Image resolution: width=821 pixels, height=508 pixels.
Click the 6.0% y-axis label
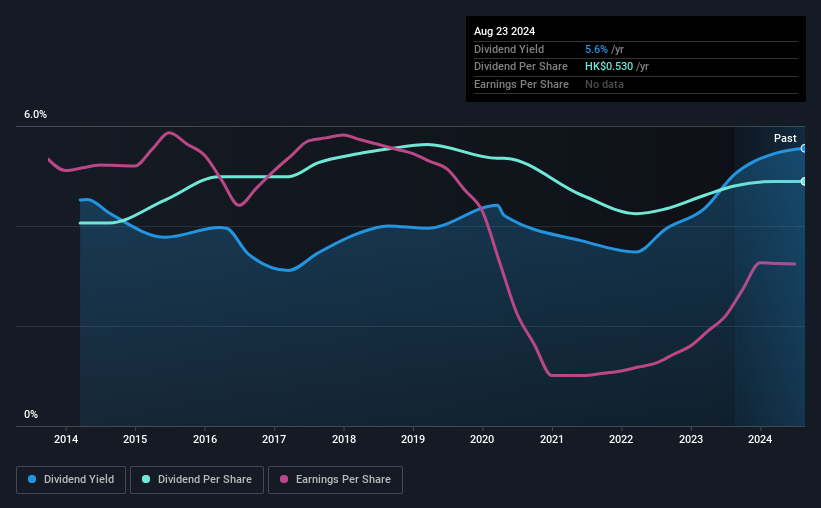point(35,115)
